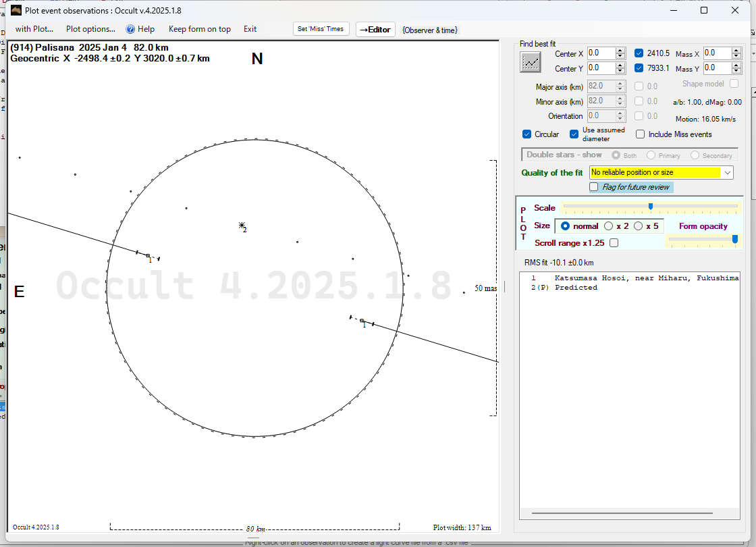Enable Include Miss events checkbox

[x=641, y=134]
